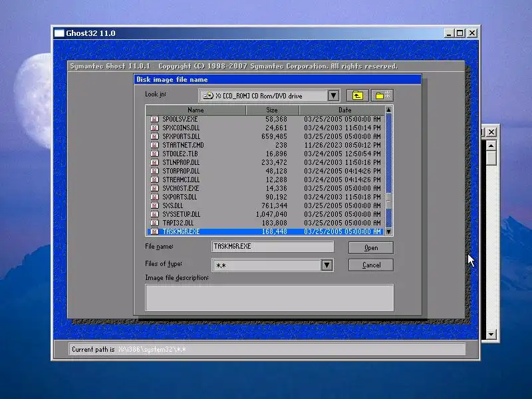Sort file list by Size column header
The image size is (532, 399).
[272, 110]
